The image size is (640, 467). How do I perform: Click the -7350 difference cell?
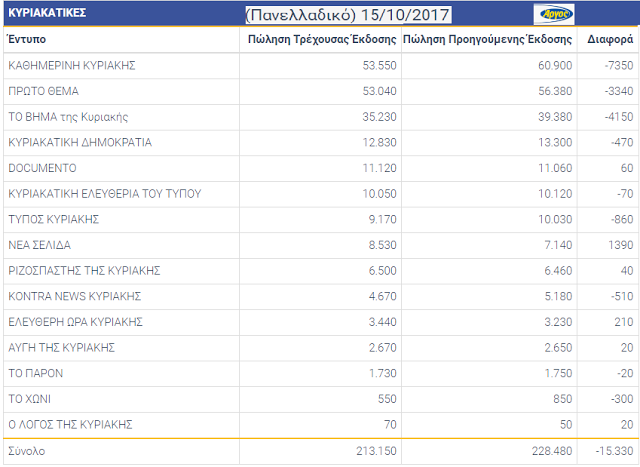coord(615,66)
